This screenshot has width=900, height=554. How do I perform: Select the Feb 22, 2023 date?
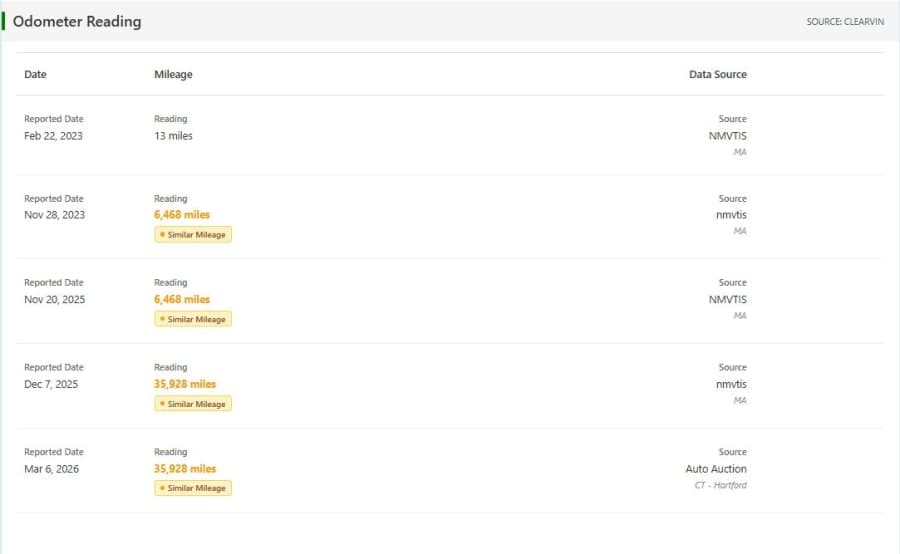point(53,136)
